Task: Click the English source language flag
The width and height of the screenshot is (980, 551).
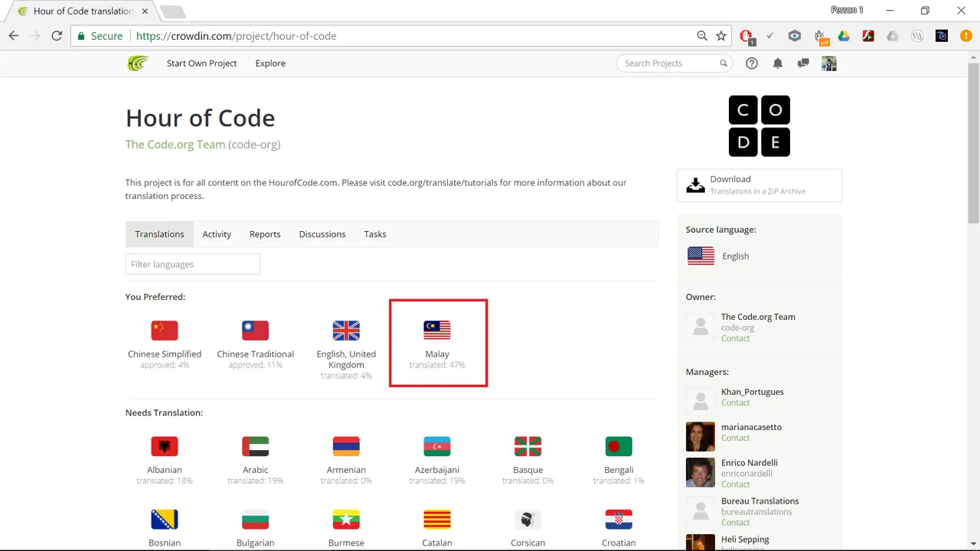Action: pos(701,256)
